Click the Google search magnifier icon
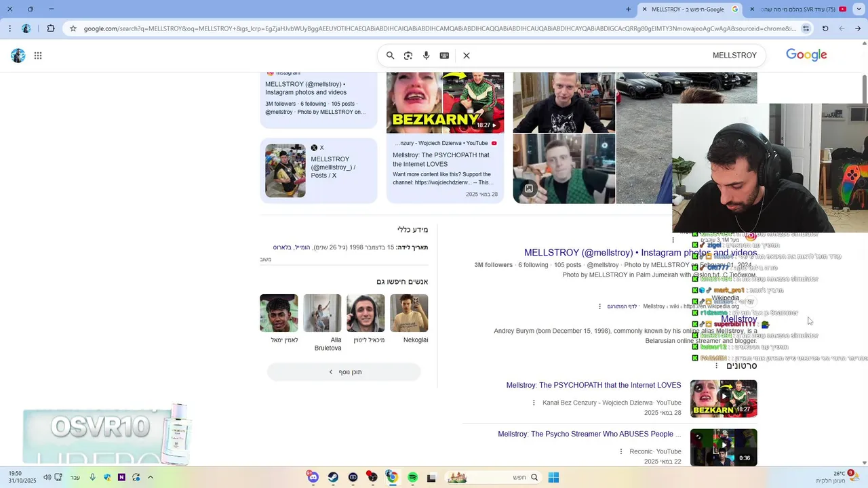868x488 pixels. tap(390, 56)
